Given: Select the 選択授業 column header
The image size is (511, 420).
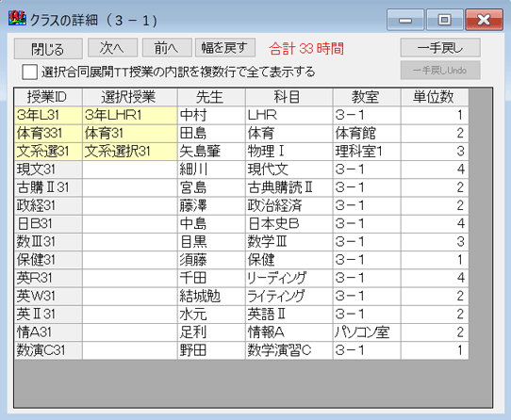Looking at the screenshot, I should (130, 97).
